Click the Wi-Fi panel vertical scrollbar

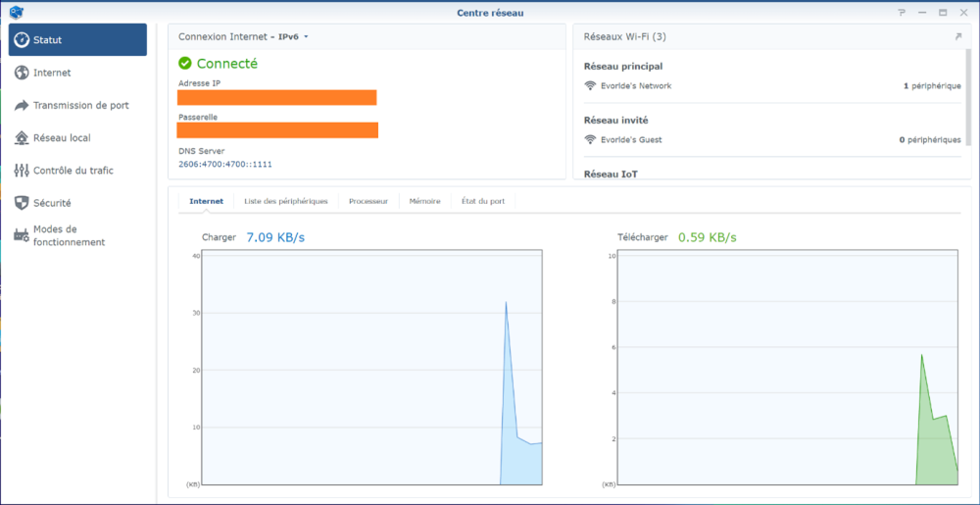coord(969,97)
